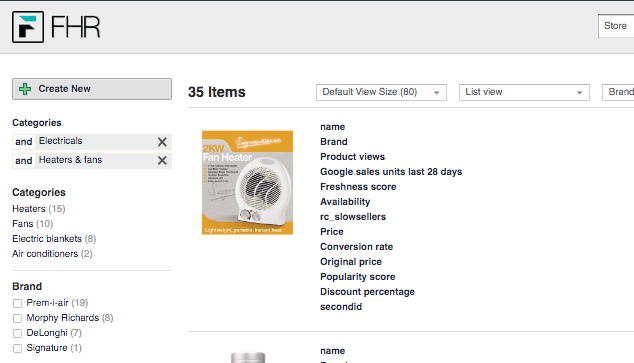Tick the Prem-i-air brand checkbox
This screenshot has height=363, width=634.
pos(17,303)
